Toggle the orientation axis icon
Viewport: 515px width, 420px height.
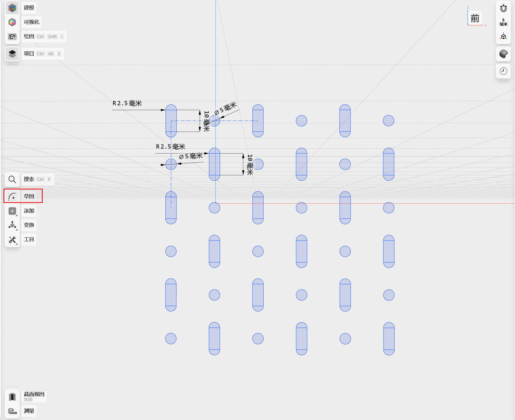[503, 36]
